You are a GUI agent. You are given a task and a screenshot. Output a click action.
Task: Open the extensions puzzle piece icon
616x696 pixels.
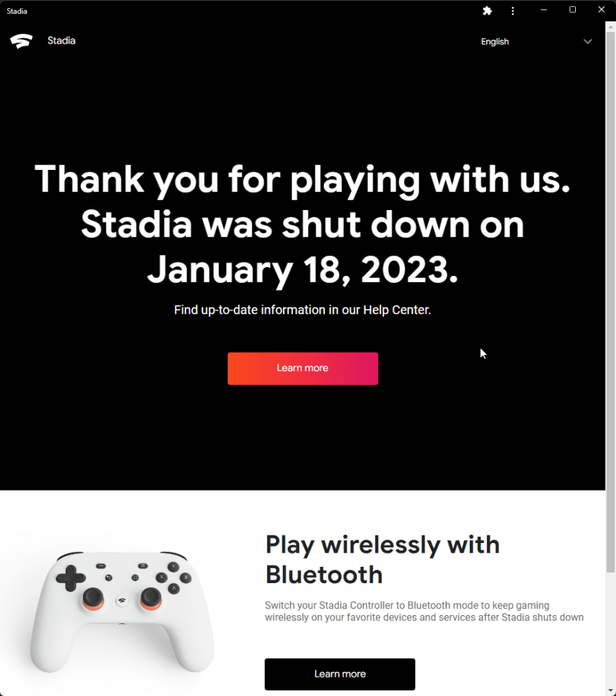pos(487,11)
